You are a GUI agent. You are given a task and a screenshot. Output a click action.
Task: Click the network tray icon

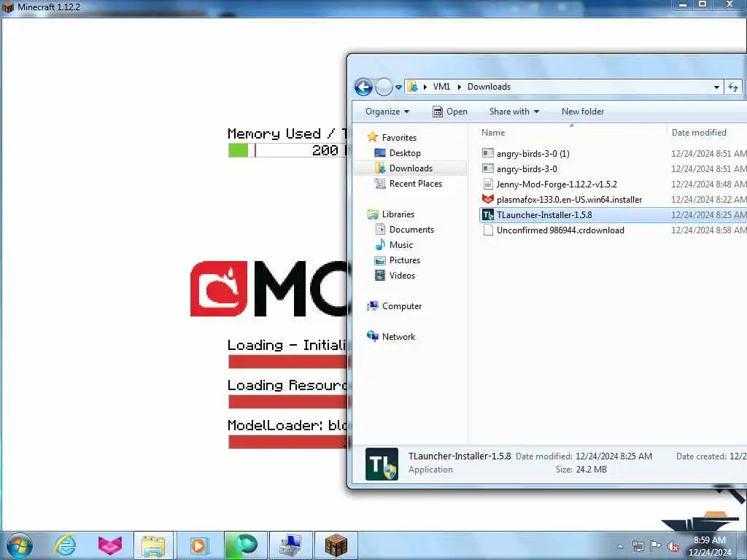tap(638, 546)
